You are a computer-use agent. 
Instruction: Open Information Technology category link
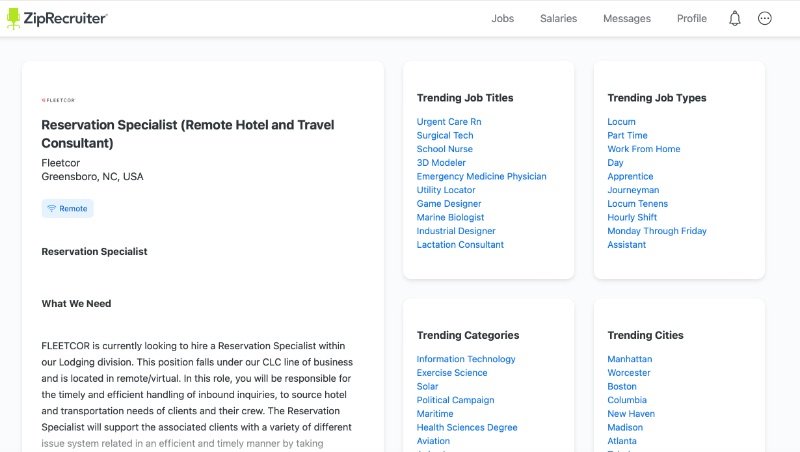[x=466, y=359]
